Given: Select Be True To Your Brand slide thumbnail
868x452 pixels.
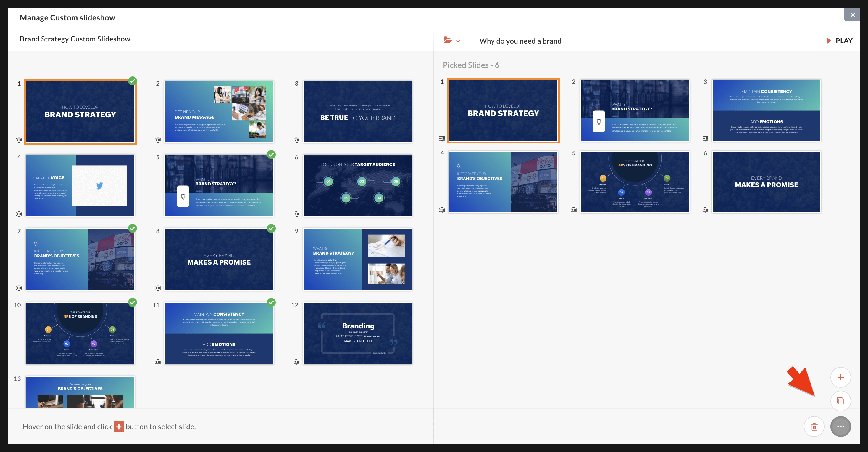Looking at the screenshot, I should tap(357, 112).
